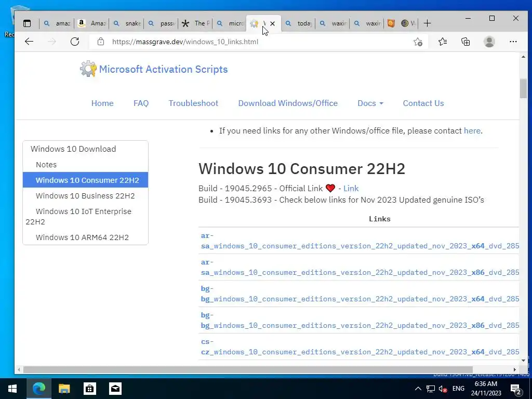Go back to the previous page
The image size is (532, 399).
[29, 42]
